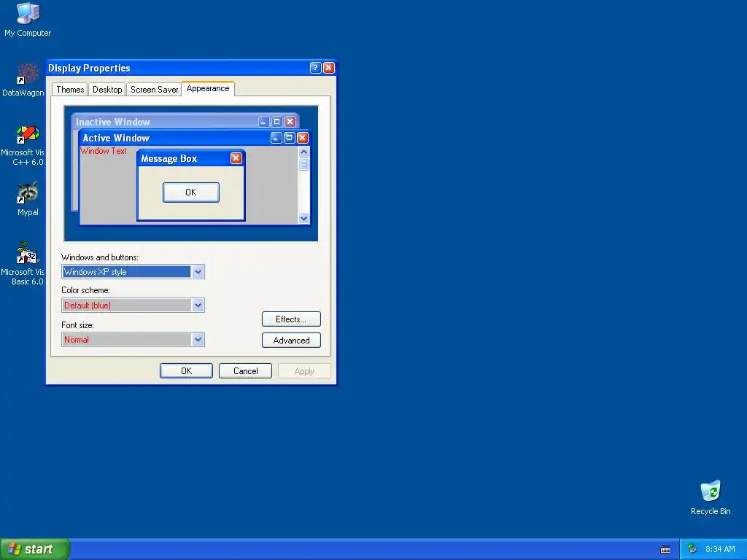The image size is (747, 560).
Task: Click the 8:34 AM taskbar clock
Action: (720, 549)
